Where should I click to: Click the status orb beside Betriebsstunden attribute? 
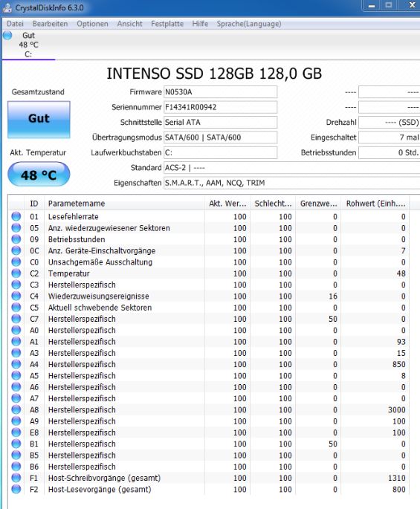pyautogui.click(x=16, y=239)
